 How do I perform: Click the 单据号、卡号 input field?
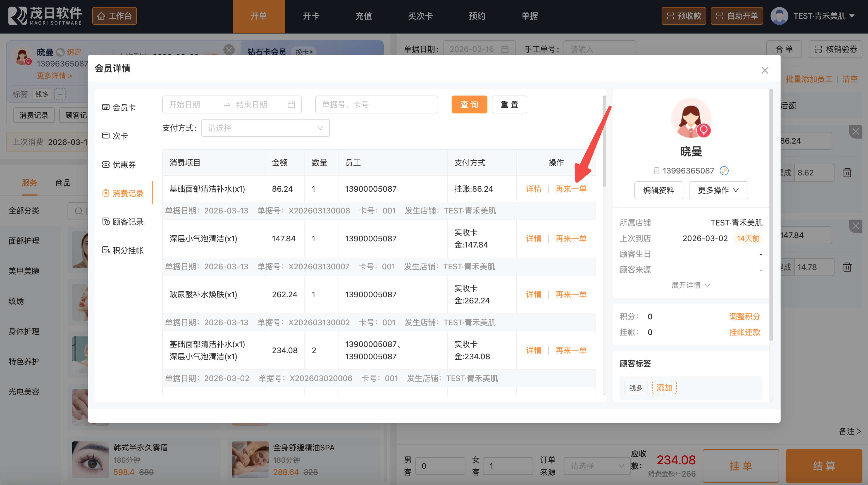[376, 104]
